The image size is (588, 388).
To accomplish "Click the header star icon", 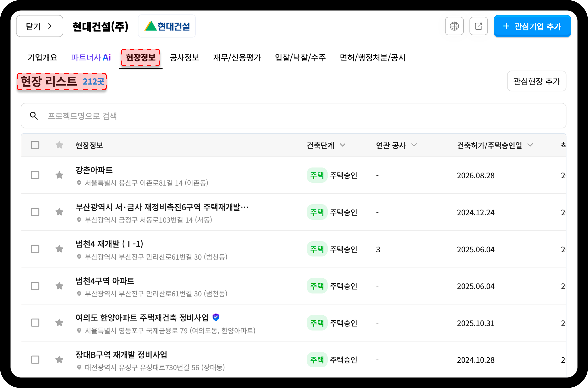I will [x=59, y=145].
